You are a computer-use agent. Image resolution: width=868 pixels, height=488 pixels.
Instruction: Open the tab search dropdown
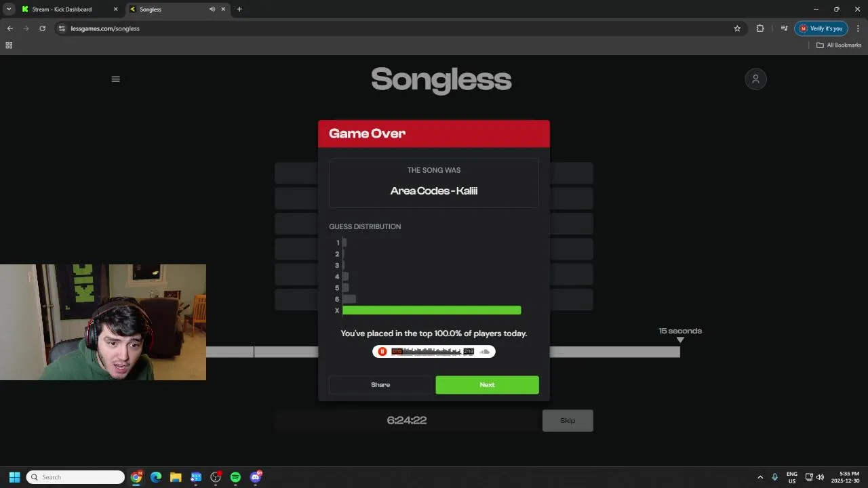9,9
